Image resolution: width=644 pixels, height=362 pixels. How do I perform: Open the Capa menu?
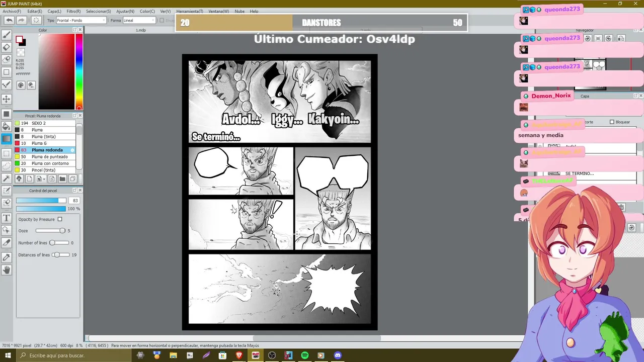54,11
